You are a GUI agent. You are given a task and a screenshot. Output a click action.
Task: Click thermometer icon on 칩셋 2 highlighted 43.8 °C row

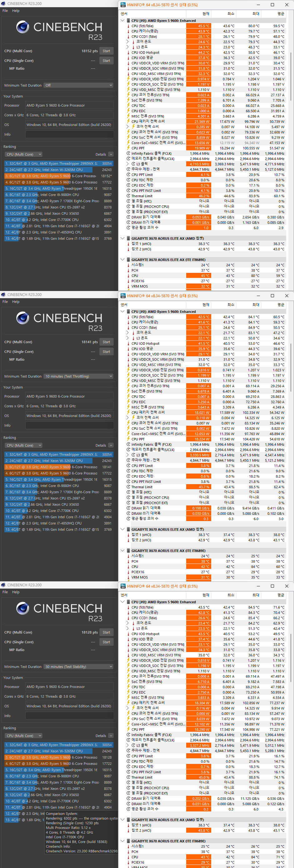pyautogui.click(x=128, y=830)
